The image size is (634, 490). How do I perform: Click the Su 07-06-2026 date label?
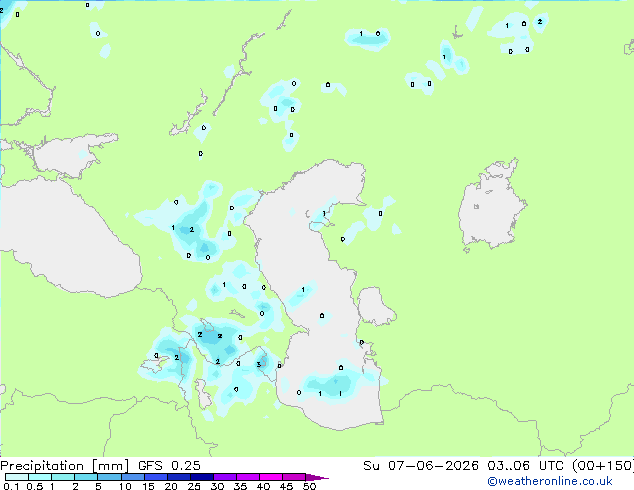tap(421, 466)
